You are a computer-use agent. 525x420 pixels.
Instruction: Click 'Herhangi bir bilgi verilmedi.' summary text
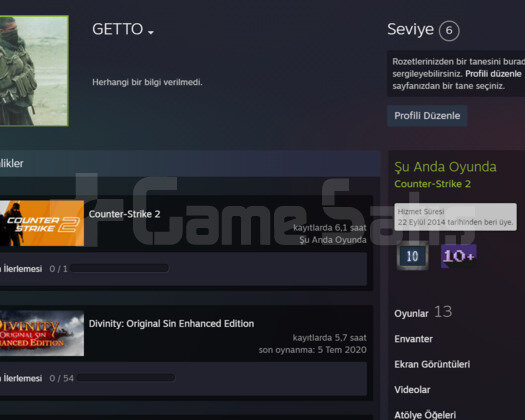point(147,82)
